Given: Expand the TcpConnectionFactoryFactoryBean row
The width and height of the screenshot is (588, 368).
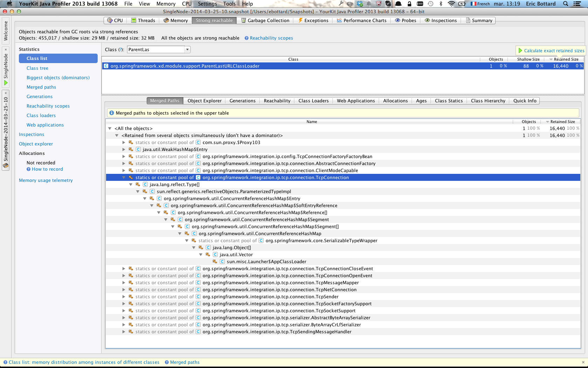Looking at the screenshot, I should pos(124,157).
